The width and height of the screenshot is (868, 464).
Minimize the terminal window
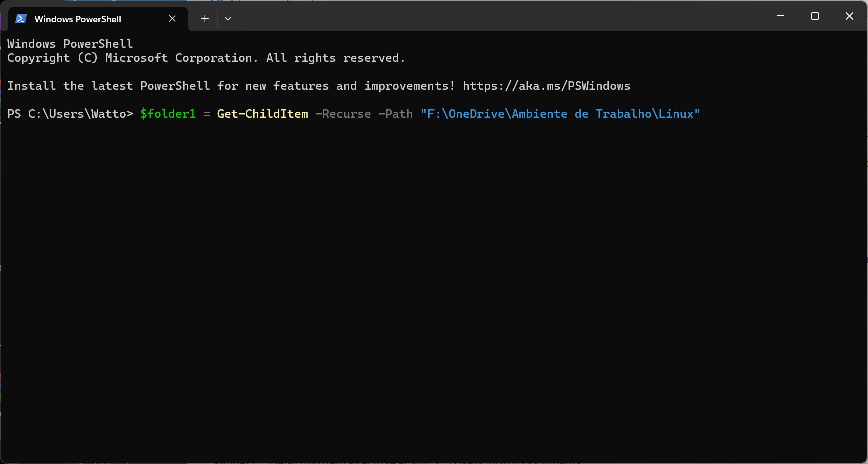pyautogui.click(x=780, y=16)
